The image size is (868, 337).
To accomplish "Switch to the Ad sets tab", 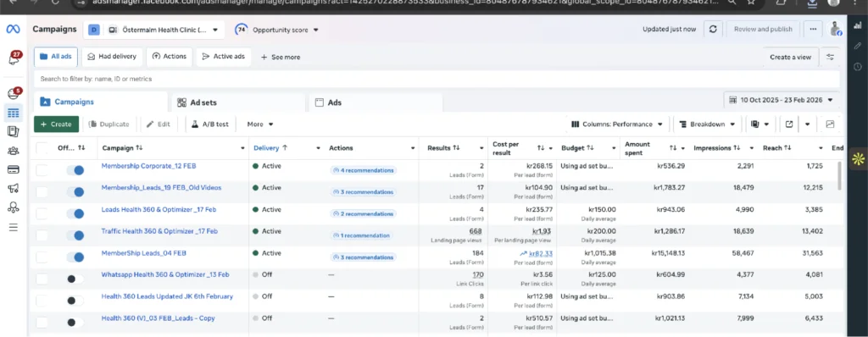I will click(x=238, y=102).
